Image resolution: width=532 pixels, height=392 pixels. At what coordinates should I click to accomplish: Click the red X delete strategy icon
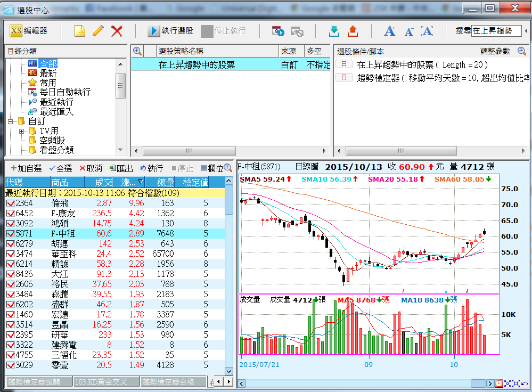[117, 31]
